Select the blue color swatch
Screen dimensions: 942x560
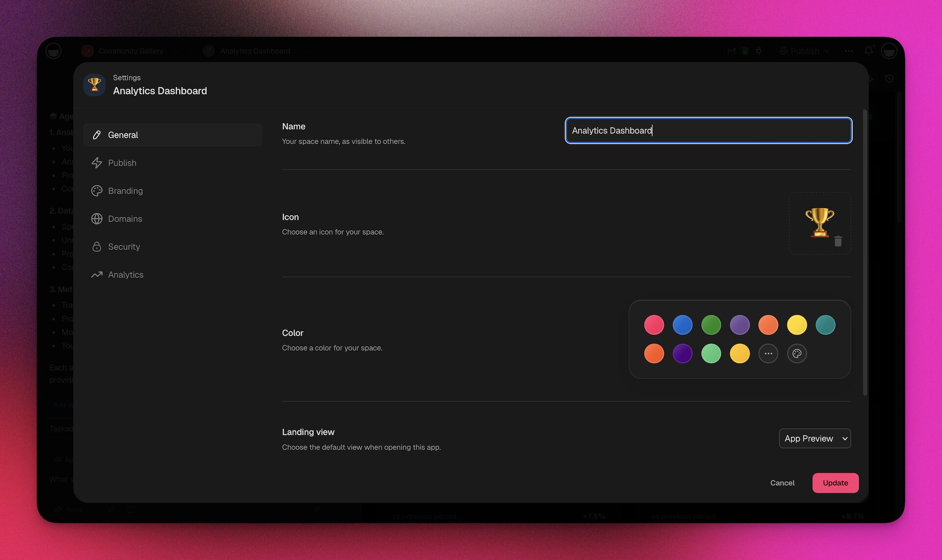[x=682, y=324]
